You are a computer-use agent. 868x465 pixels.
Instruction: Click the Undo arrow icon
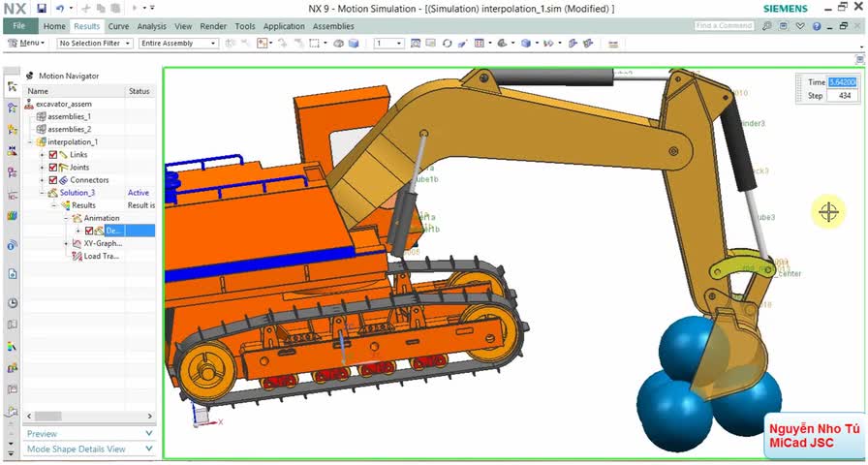point(59,9)
